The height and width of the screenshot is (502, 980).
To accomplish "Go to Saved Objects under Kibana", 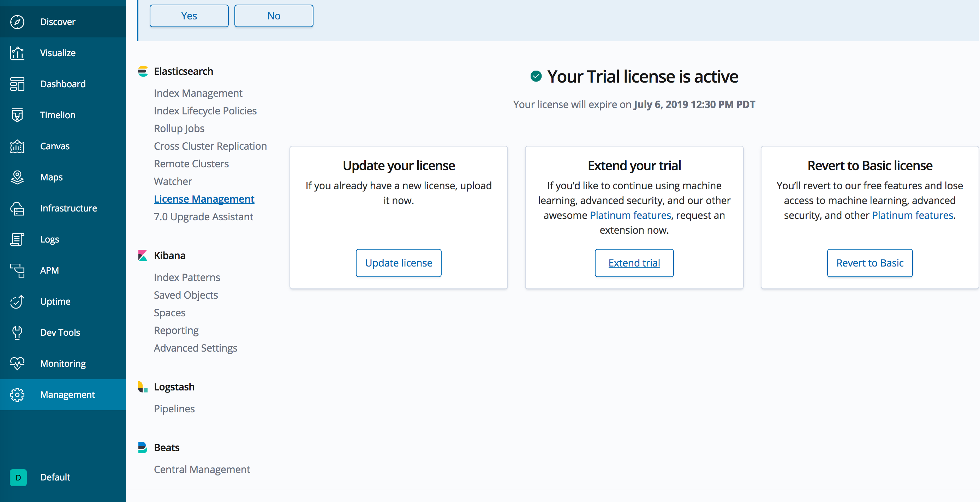I will tap(186, 295).
